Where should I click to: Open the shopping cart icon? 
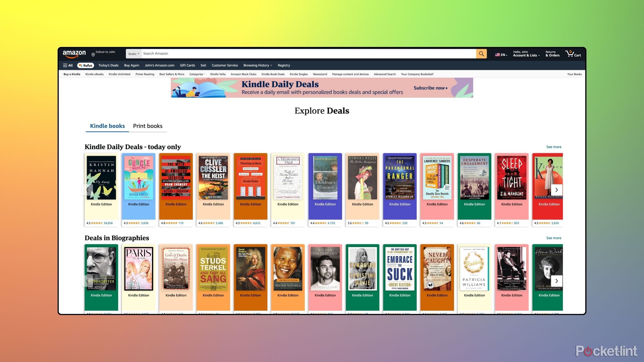(x=573, y=54)
